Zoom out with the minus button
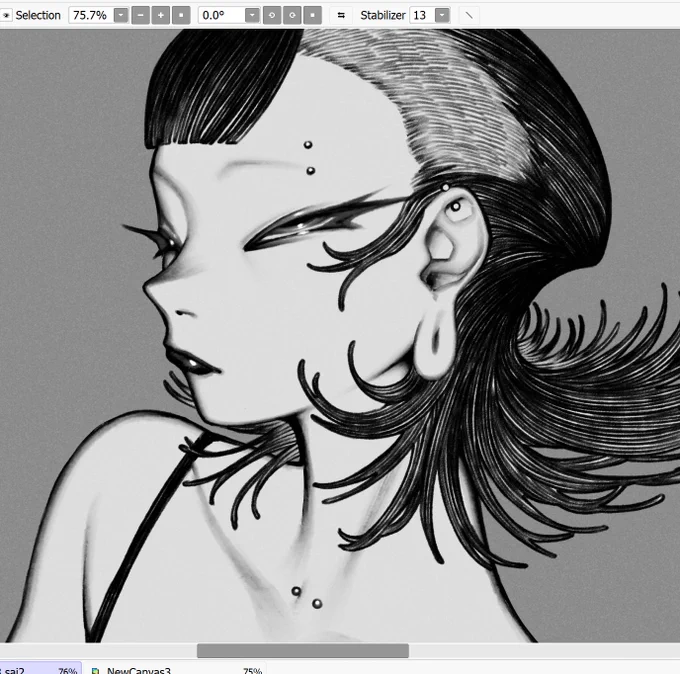Screen dimensions: 680x674 tap(141, 15)
